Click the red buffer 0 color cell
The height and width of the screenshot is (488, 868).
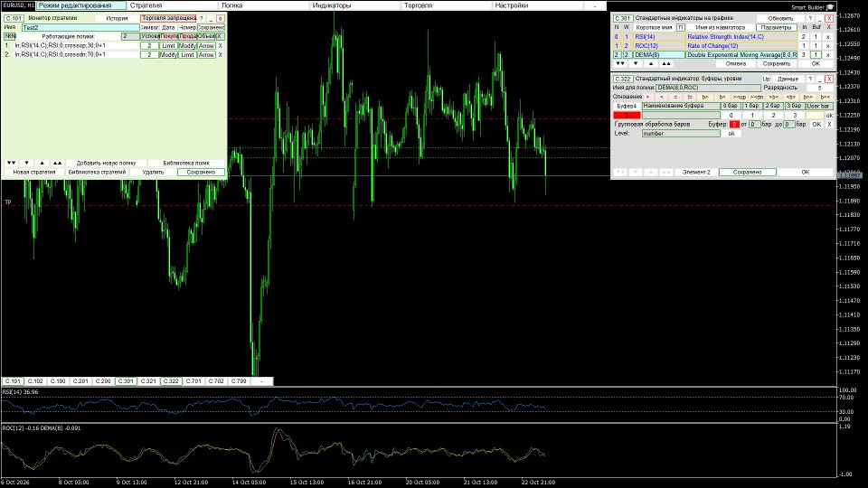(627, 115)
